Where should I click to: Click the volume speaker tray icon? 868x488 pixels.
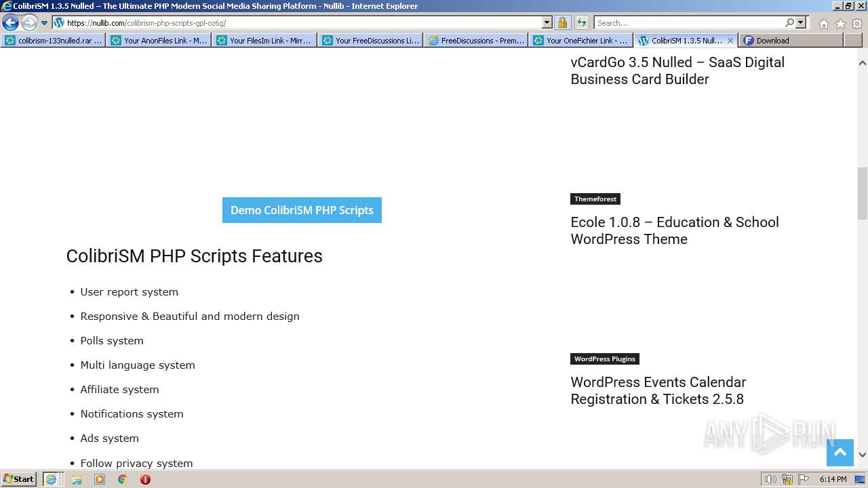[770, 479]
